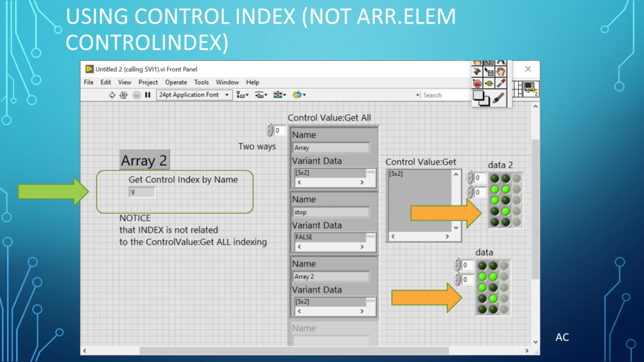Pick the scroll hand tool in the palette

click(501, 71)
